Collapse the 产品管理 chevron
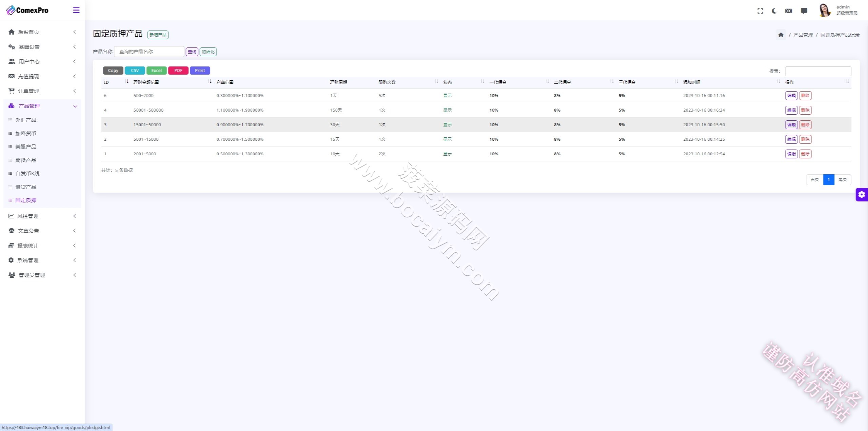 tap(75, 106)
